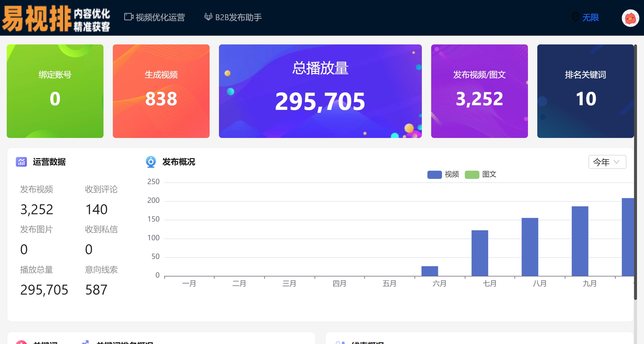Click the 运营数据 chart icon
This screenshot has width=644, height=344.
click(x=21, y=162)
